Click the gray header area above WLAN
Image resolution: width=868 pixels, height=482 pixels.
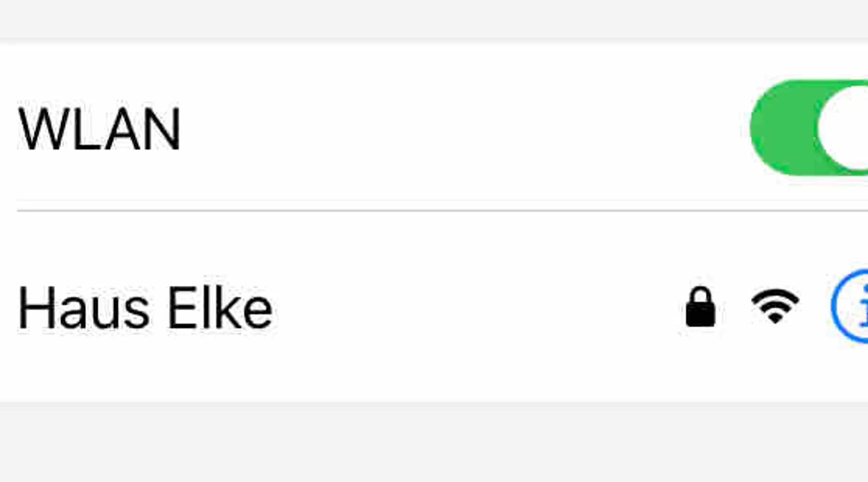coord(434,18)
